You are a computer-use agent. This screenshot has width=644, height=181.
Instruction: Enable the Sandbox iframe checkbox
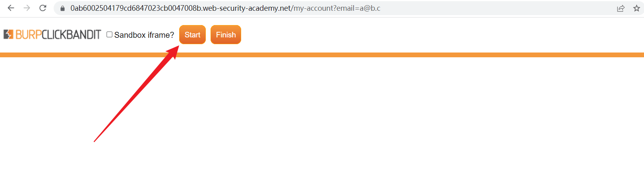pyautogui.click(x=109, y=35)
